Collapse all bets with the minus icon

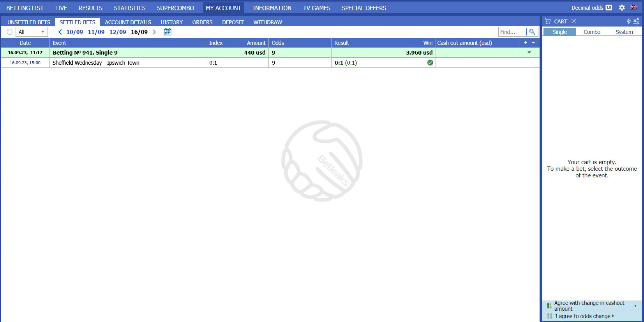pos(533,42)
